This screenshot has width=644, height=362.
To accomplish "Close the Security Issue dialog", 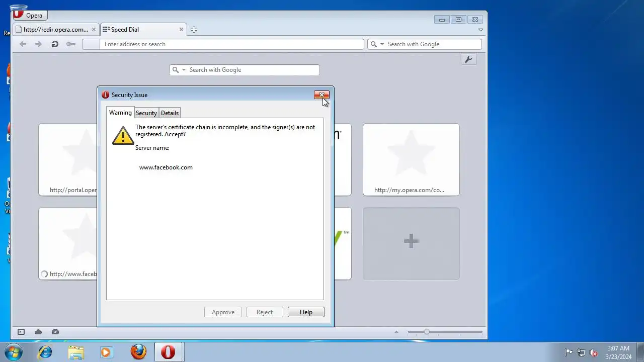I will click(x=321, y=95).
